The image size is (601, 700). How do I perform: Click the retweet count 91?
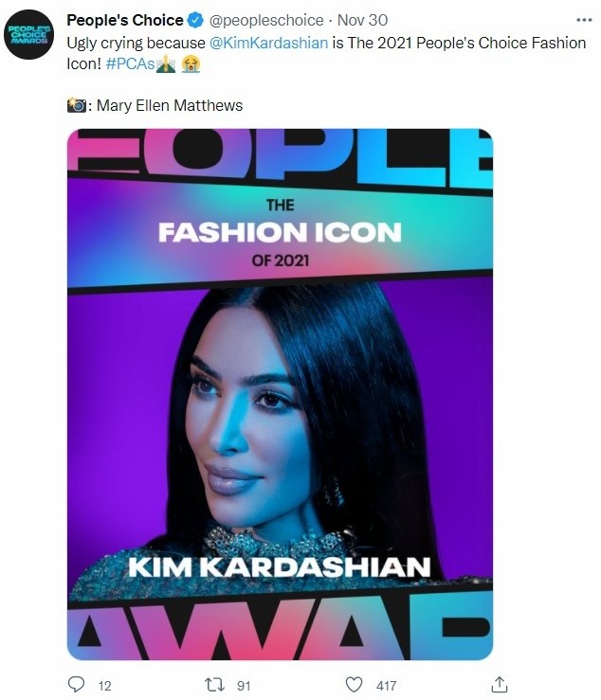pos(244,686)
